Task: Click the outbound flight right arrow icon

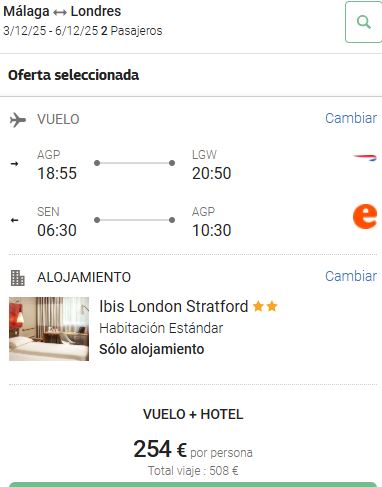Action: coord(14,164)
